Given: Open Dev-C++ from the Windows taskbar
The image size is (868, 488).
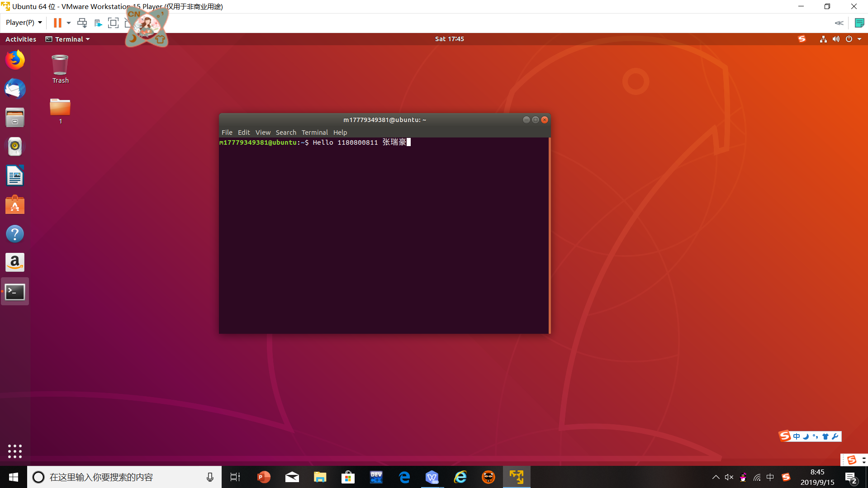Looking at the screenshot, I should [x=376, y=477].
